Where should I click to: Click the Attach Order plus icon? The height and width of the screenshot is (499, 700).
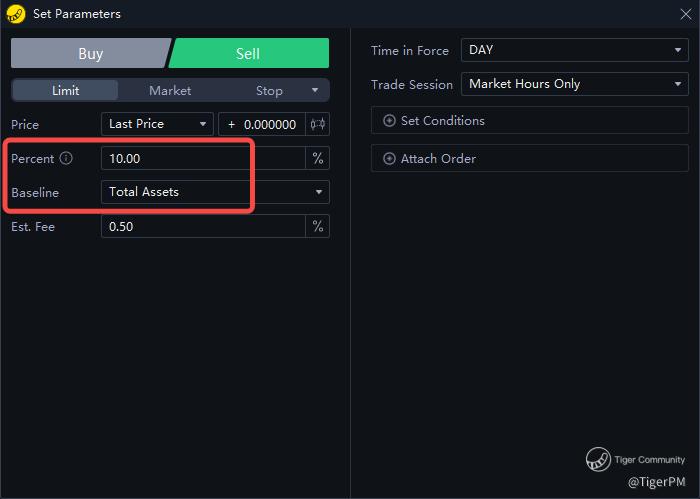389,159
